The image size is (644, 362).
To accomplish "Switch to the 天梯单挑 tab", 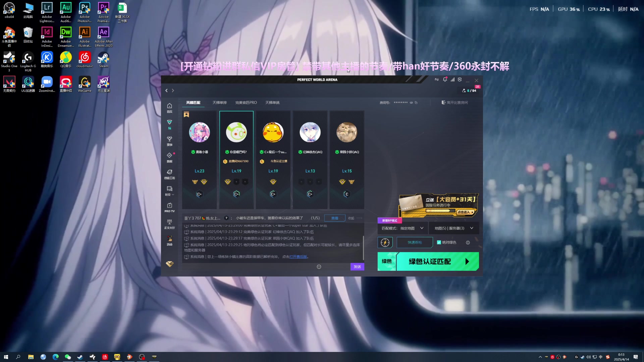I will click(272, 103).
